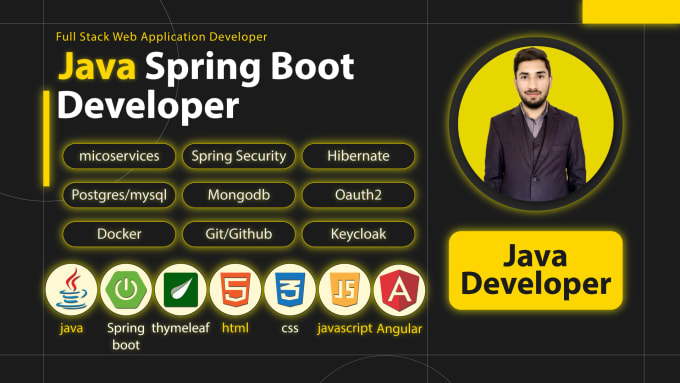This screenshot has width=680, height=383.
Task: Select the Keycloak pill badge
Action: 358,234
